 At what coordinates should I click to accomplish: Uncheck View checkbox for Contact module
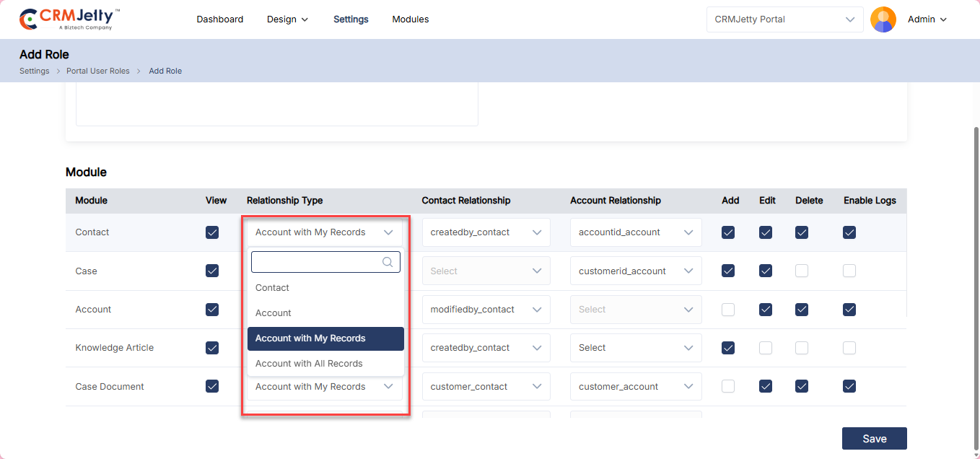point(212,232)
